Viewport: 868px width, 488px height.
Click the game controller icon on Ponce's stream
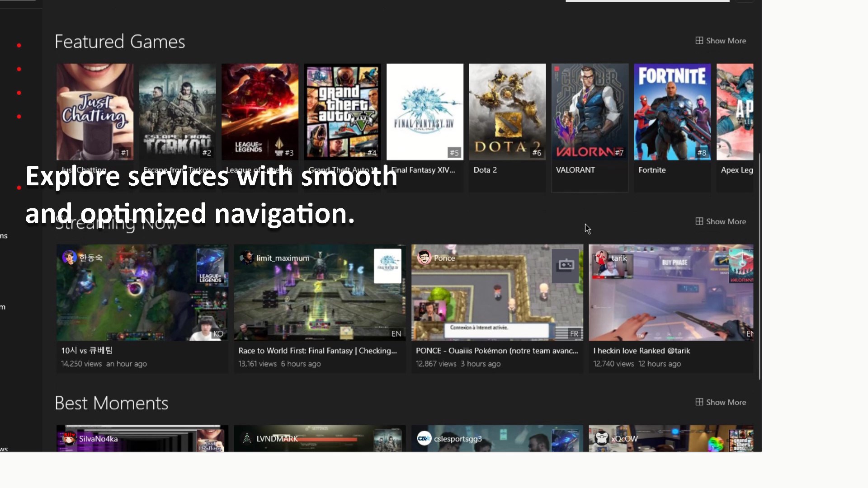[566, 266]
